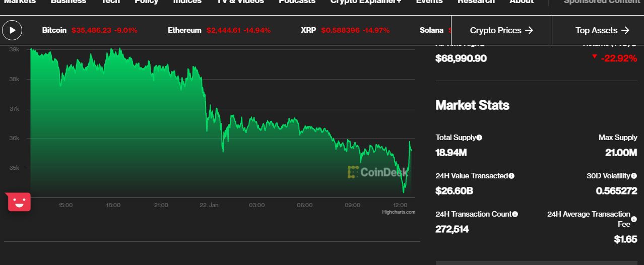Click the 24H Value Transacted info icon
The height and width of the screenshot is (265, 644).
tap(511, 176)
